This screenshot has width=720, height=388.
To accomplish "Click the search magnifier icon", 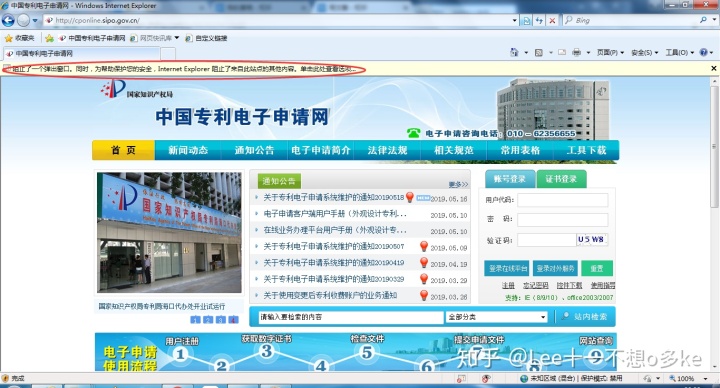I will (703, 20).
